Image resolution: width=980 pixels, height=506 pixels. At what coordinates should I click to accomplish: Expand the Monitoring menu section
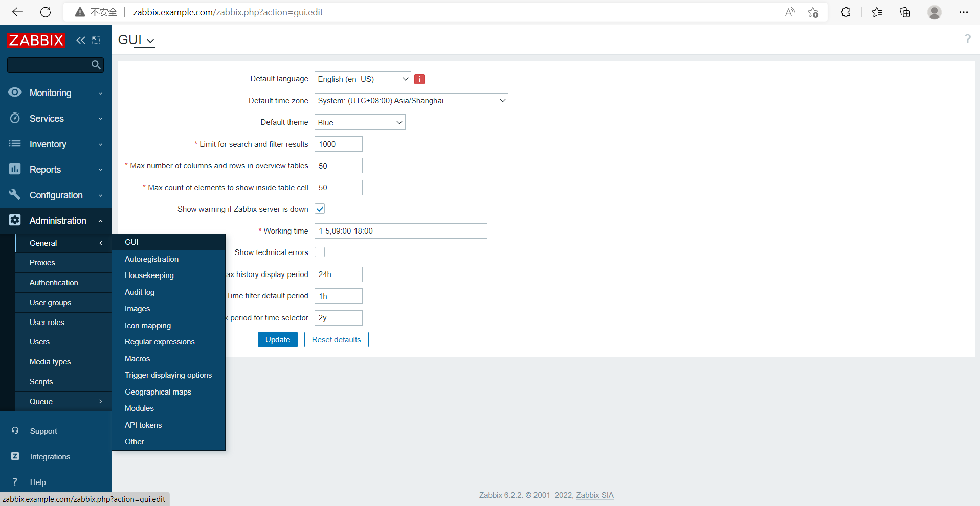click(x=100, y=93)
